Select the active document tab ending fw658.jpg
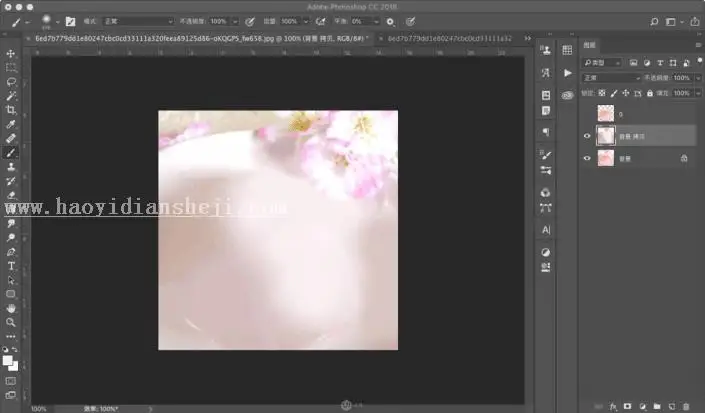Screen dimensions: 705x413 pos(201,39)
